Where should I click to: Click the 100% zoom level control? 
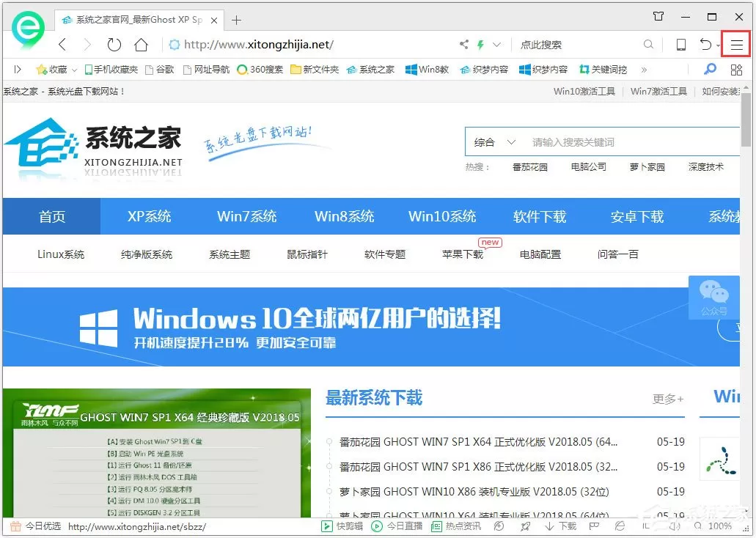coord(713,526)
